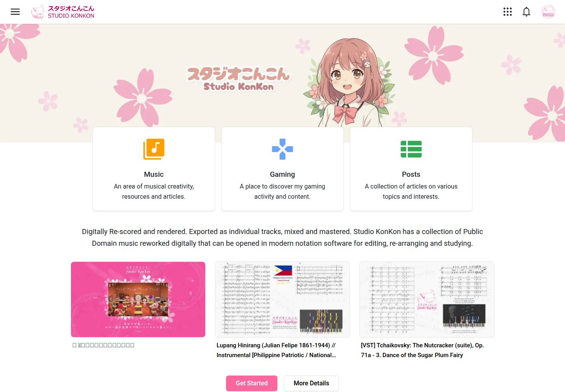The height and width of the screenshot is (392, 565).
Task: Open the pink Animal Crossing video thumbnail
Action: [x=138, y=299]
